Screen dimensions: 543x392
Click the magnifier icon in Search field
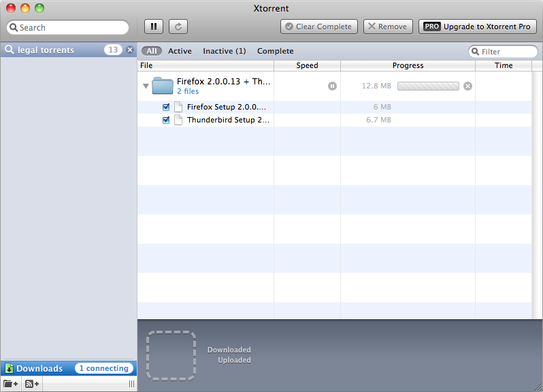[14, 27]
